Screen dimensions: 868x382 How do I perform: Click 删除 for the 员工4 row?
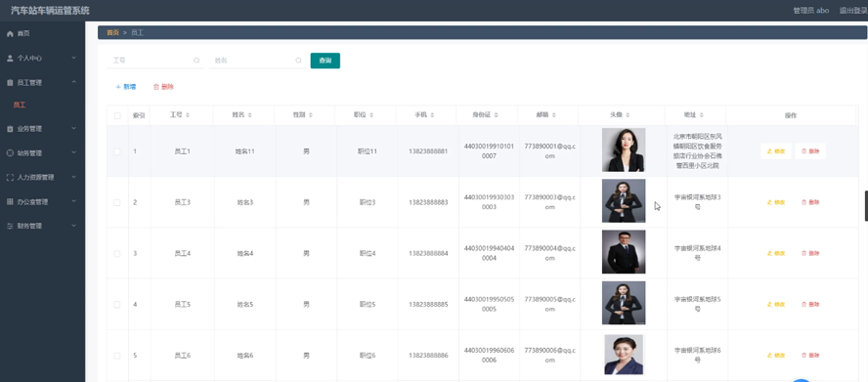point(810,254)
